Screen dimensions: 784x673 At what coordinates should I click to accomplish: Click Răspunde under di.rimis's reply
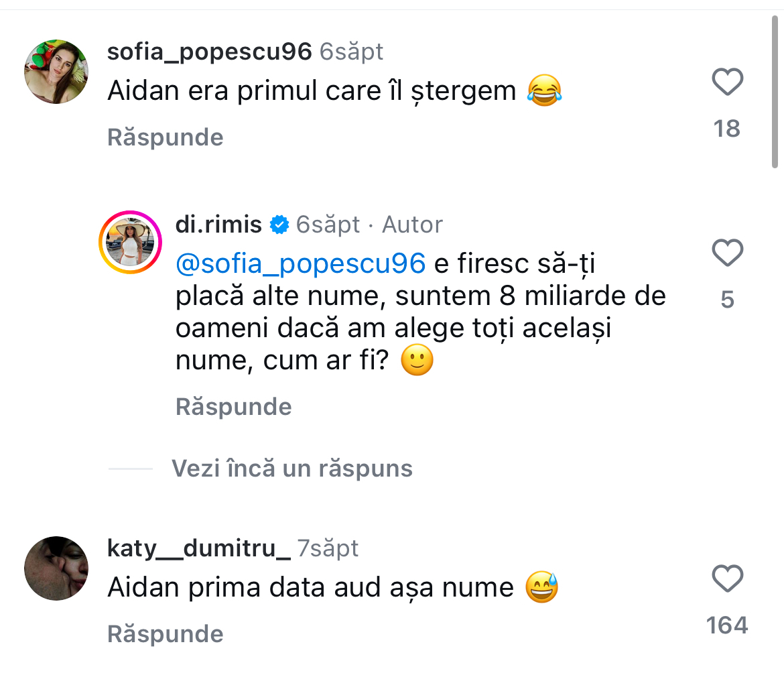[233, 407]
